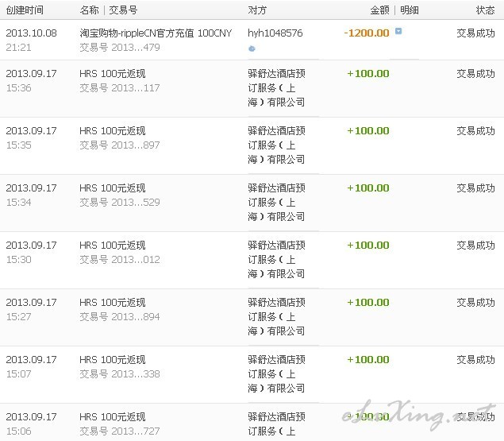Click blue chat icon under hyh1048576
This screenshot has height=441, width=504.
coord(252,48)
